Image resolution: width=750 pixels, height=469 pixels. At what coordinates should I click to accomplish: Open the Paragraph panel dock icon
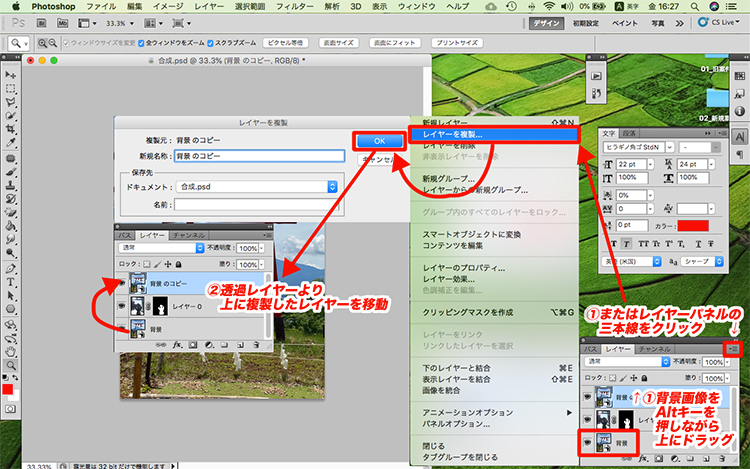click(x=739, y=154)
